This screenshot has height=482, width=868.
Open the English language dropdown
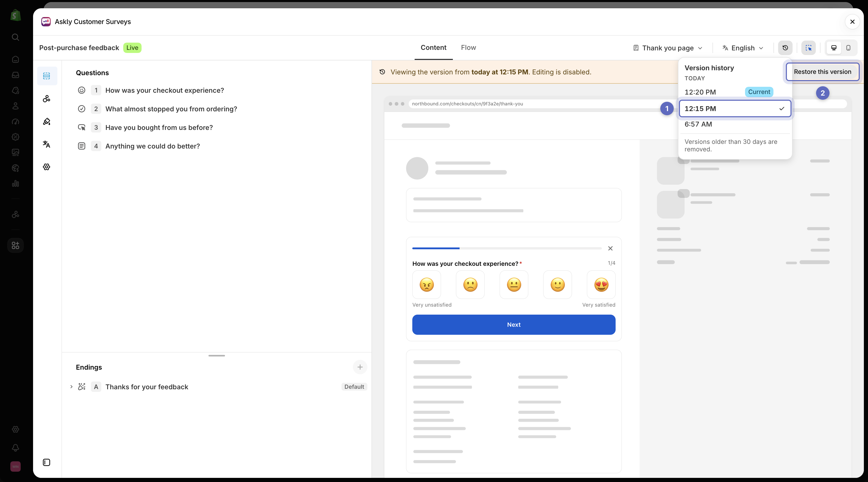tap(743, 48)
